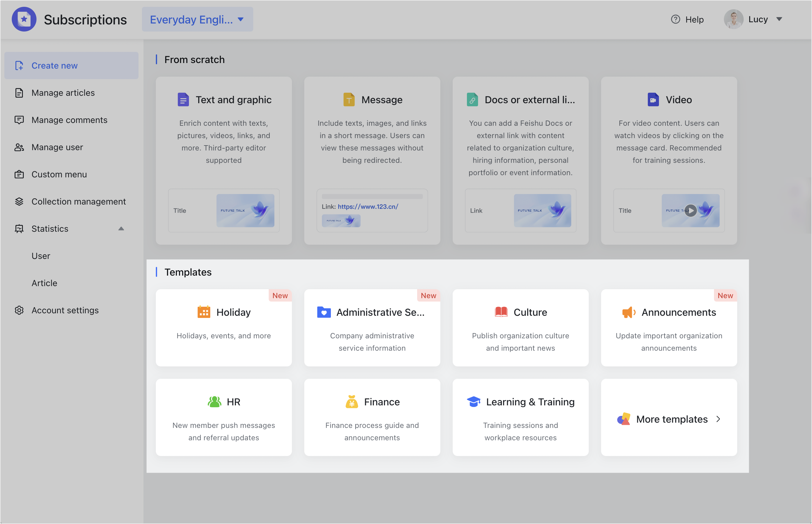Viewport: 812px width, 524px height.
Task: Click the Message card icon
Action: (348, 99)
